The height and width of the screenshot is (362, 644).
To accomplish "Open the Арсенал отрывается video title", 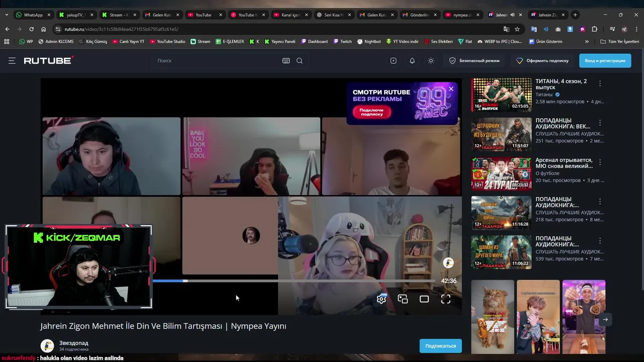I will click(x=564, y=163).
